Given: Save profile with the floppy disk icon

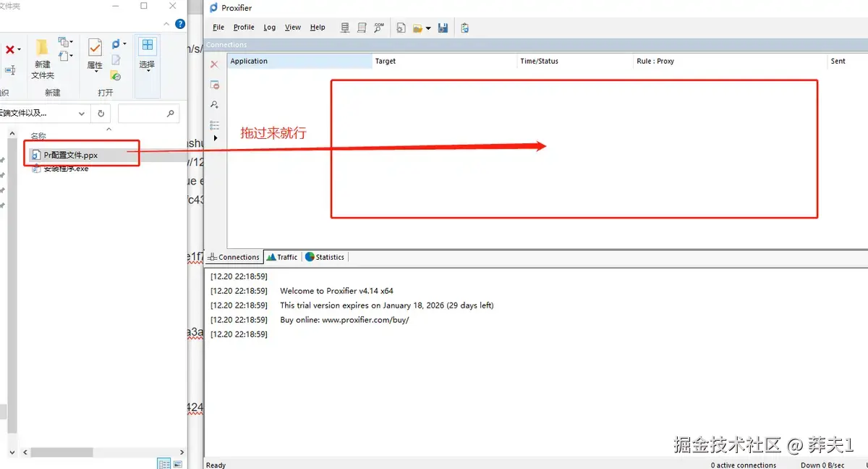Looking at the screenshot, I should tap(443, 28).
